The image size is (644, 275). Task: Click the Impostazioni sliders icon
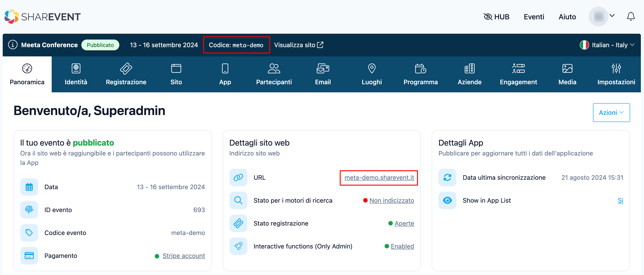pyautogui.click(x=616, y=69)
